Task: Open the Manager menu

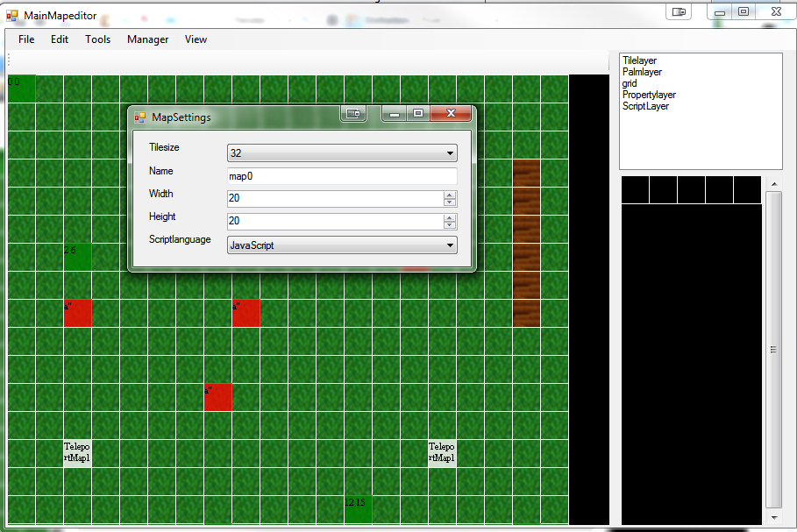Action: [147, 39]
